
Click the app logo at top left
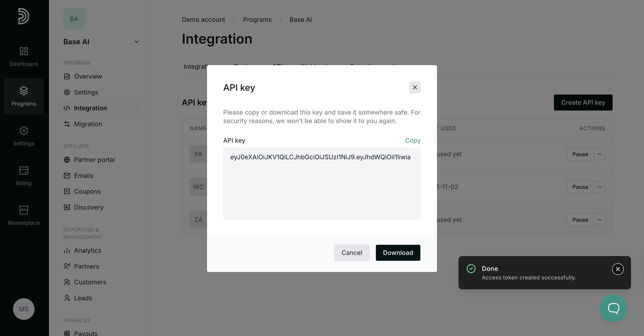click(x=24, y=16)
